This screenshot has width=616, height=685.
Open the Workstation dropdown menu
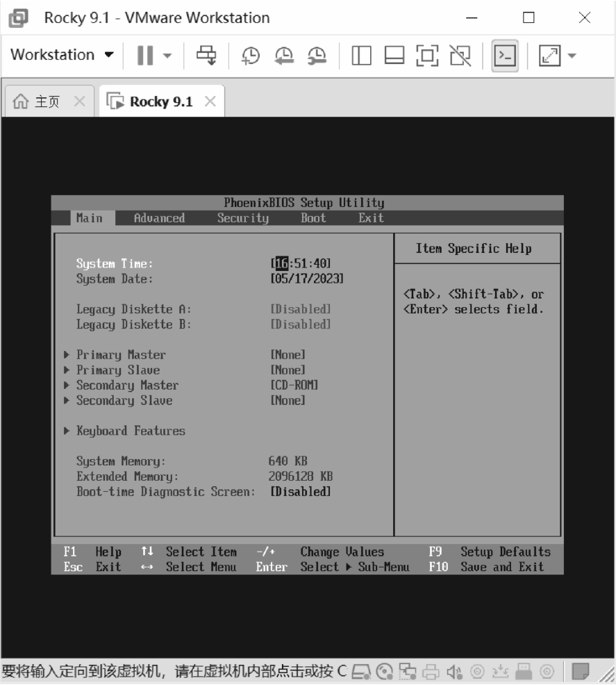pos(63,55)
